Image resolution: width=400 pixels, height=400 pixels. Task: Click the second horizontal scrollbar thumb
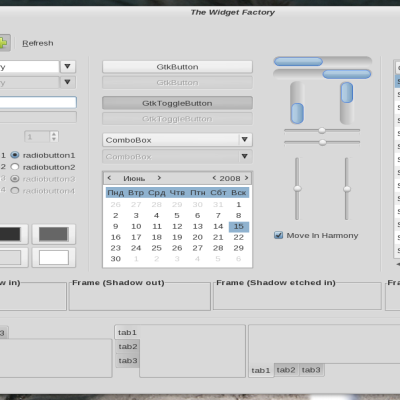(x=347, y=74)
